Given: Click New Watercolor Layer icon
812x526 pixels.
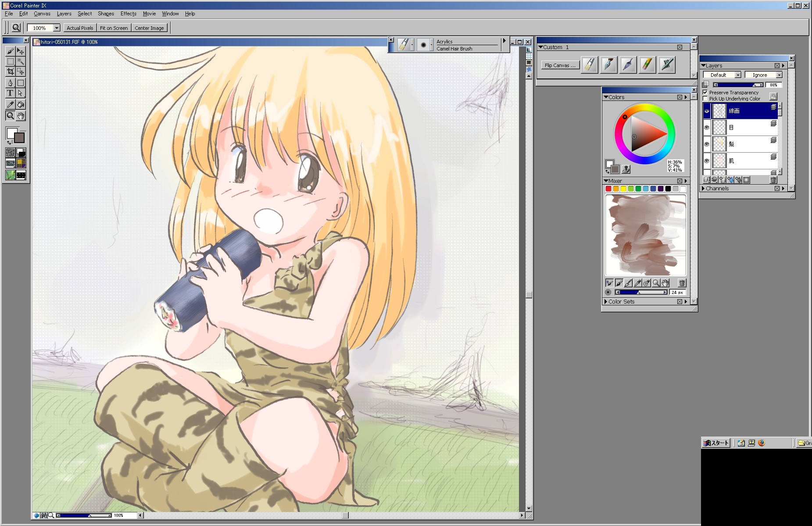Looking at the screenshot, I should click(x=730, y=180).
